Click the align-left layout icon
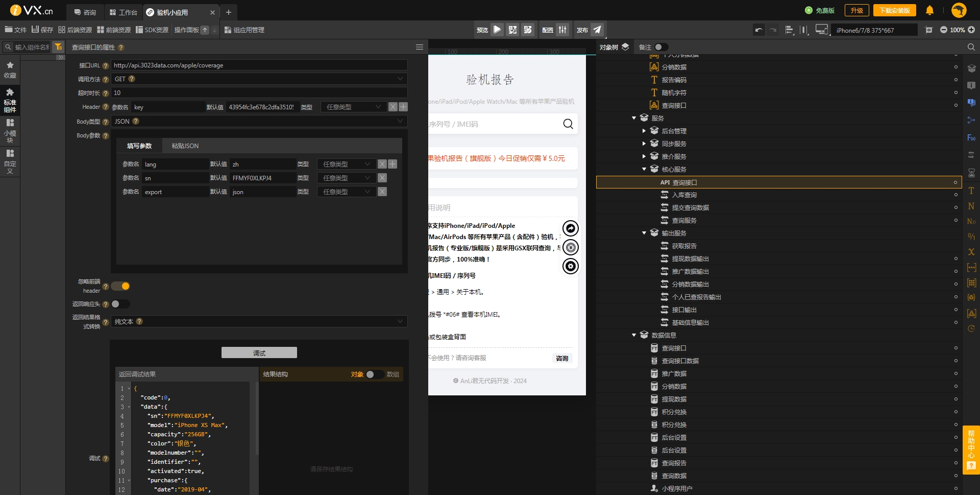Screen dimensions: 980x495 (789, 30)
